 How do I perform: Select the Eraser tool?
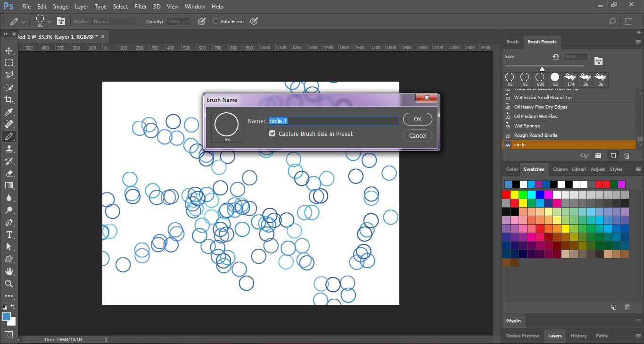8,173
